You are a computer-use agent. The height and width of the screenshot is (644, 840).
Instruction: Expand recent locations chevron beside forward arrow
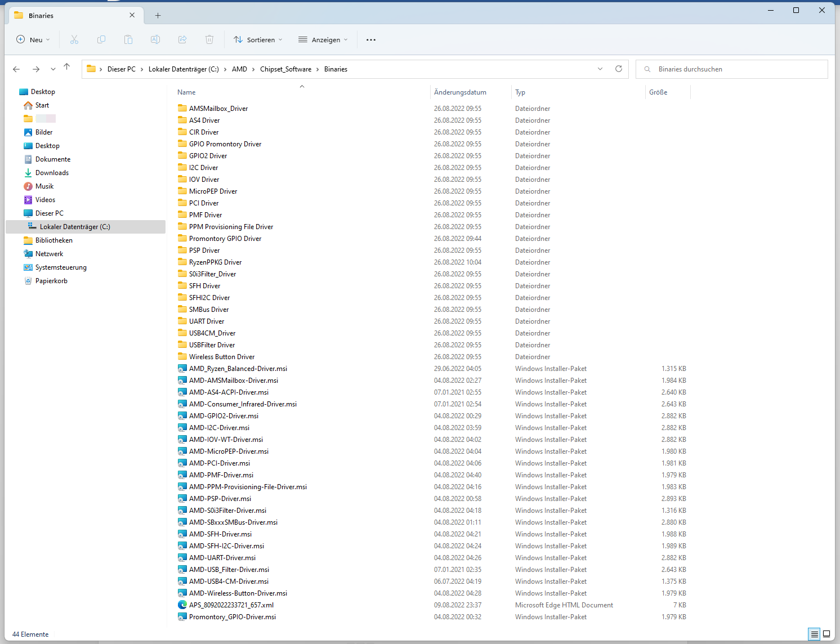tap(53, 69)
